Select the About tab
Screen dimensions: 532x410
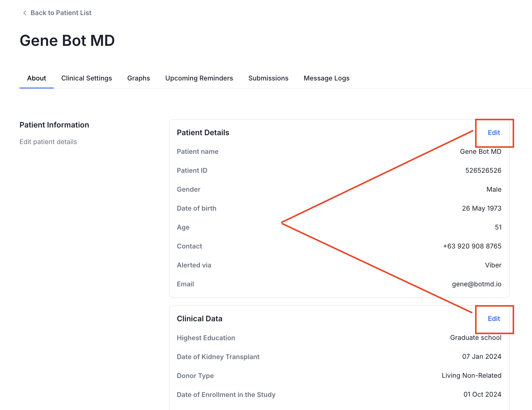(x=37, y=78)
